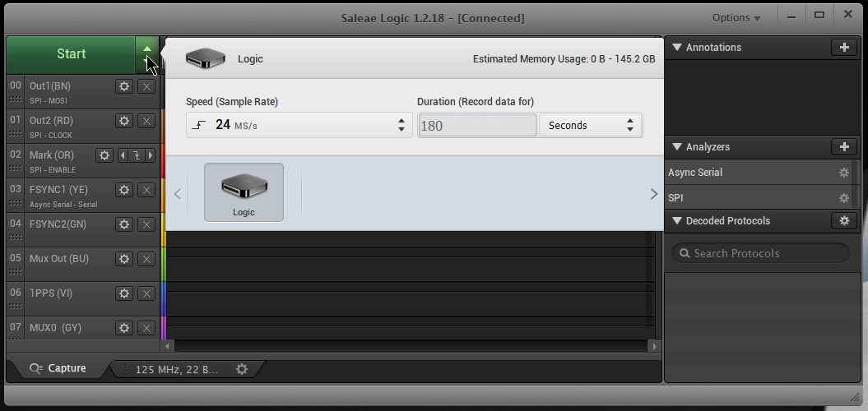This screenshot has height=411, width=868.
Task: Open settings gear for 1PPS (VI)
Action: 124,293
